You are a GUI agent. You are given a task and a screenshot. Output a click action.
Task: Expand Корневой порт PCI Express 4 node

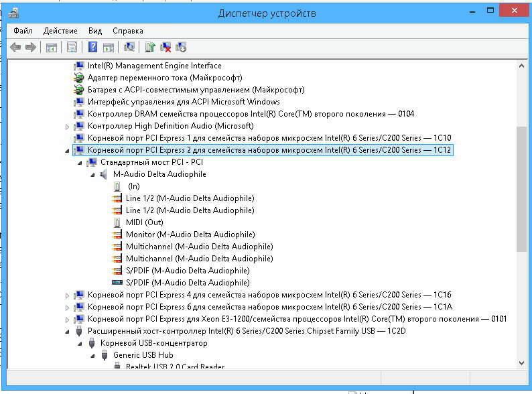(67, 295)
